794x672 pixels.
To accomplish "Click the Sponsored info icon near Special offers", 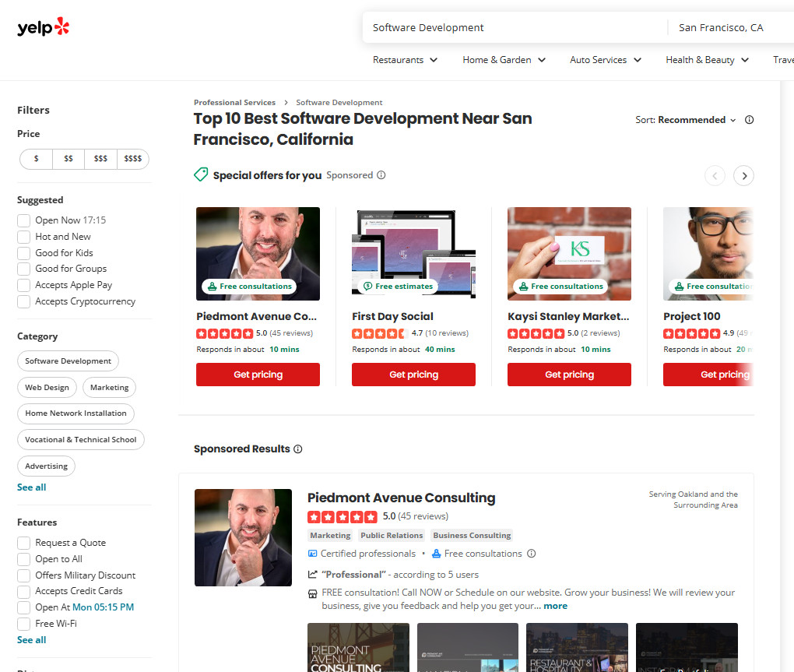I will click(x=381, y=175).
